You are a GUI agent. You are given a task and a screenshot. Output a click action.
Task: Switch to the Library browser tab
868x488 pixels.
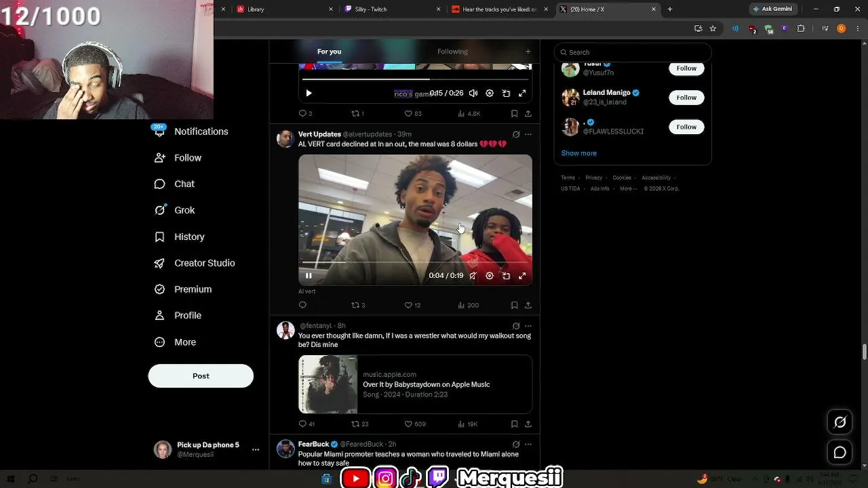(284, 9)
